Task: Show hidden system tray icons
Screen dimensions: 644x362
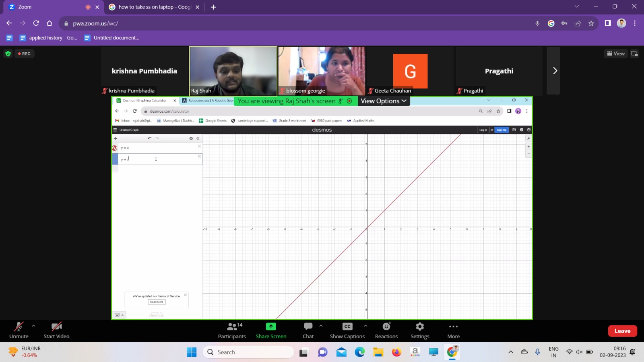Action: [511, 352]
